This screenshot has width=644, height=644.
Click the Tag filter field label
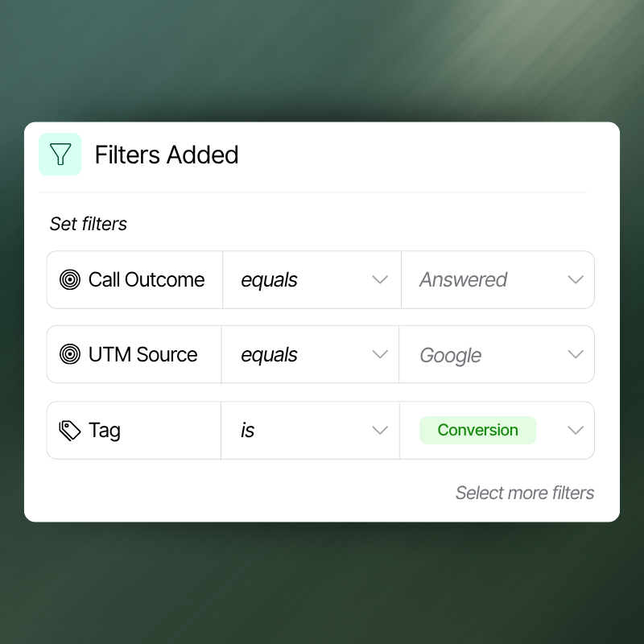point(105,431)
